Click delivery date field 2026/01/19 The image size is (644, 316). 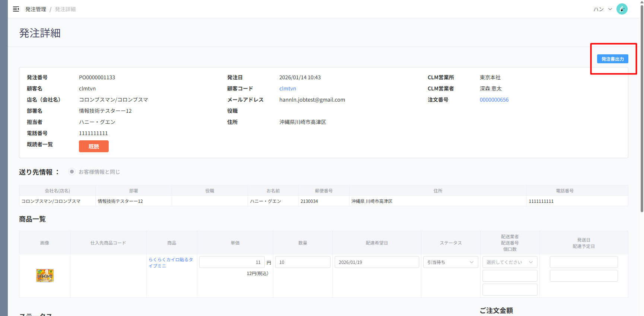click(376, 262)
